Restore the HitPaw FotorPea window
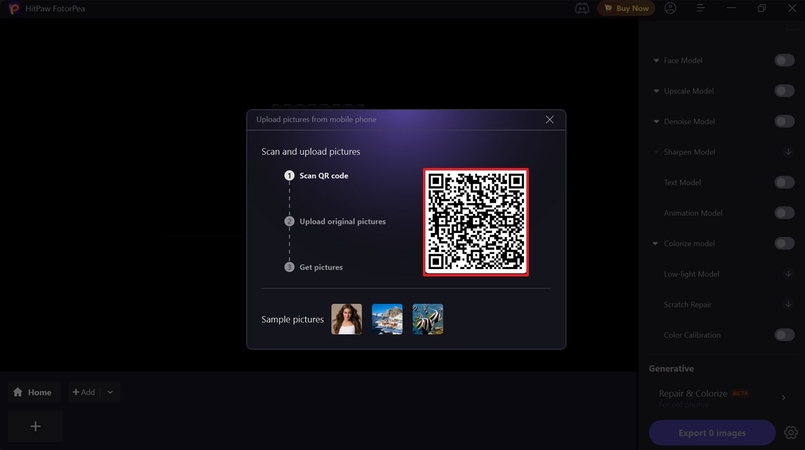Screen dimensions: 805x450 (x=762, y=8)
